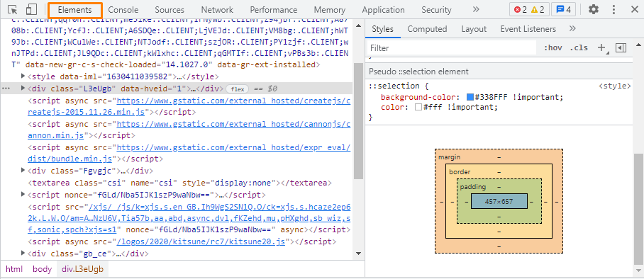The height and width of the screenshot is (279, 644).
Task: Show more Styles pane tabs chevron
Action: [x=572, y=29]
